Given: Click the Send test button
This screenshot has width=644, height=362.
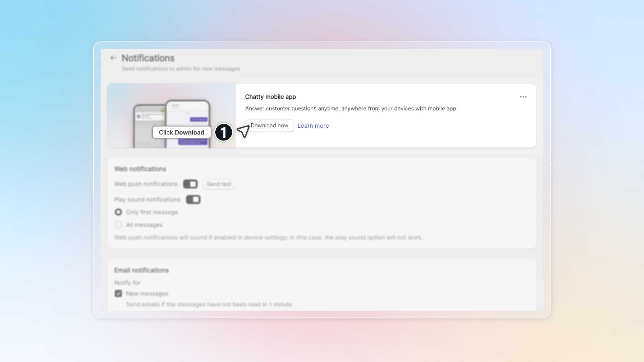Looking at the screenshot, I should 219,184.
